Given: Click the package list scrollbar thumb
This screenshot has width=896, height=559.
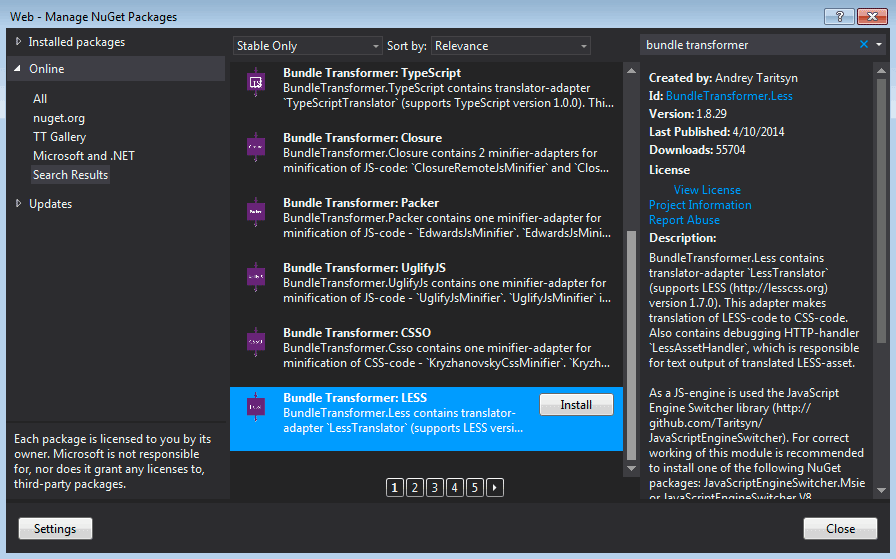Looking at the screenshot, I should point(631,345).
